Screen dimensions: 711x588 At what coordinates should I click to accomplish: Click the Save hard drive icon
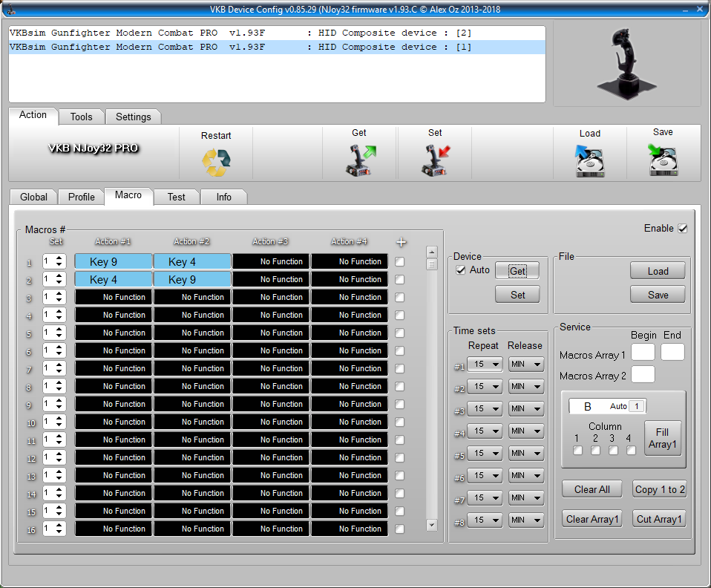tap(663, 160)
